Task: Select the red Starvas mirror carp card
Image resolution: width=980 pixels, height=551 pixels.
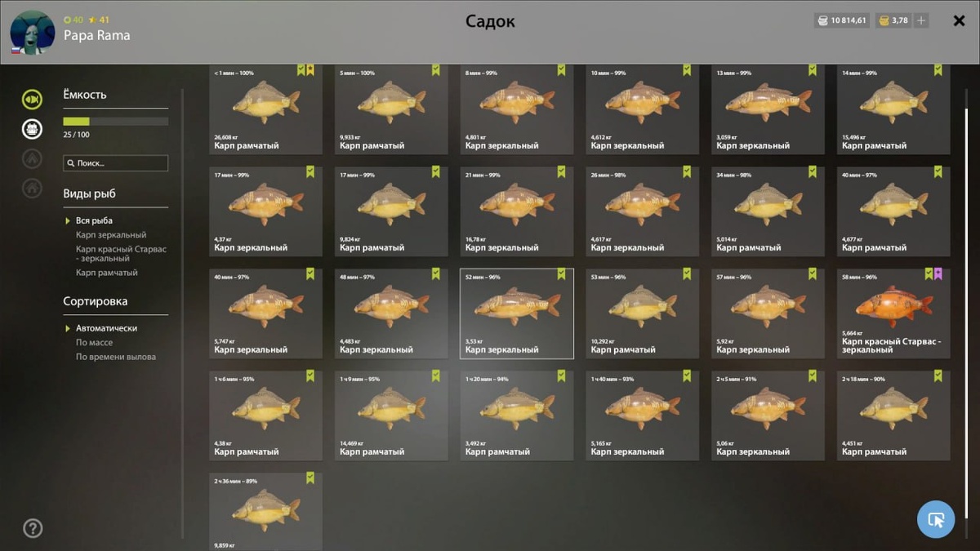Action: pos(893,313)
